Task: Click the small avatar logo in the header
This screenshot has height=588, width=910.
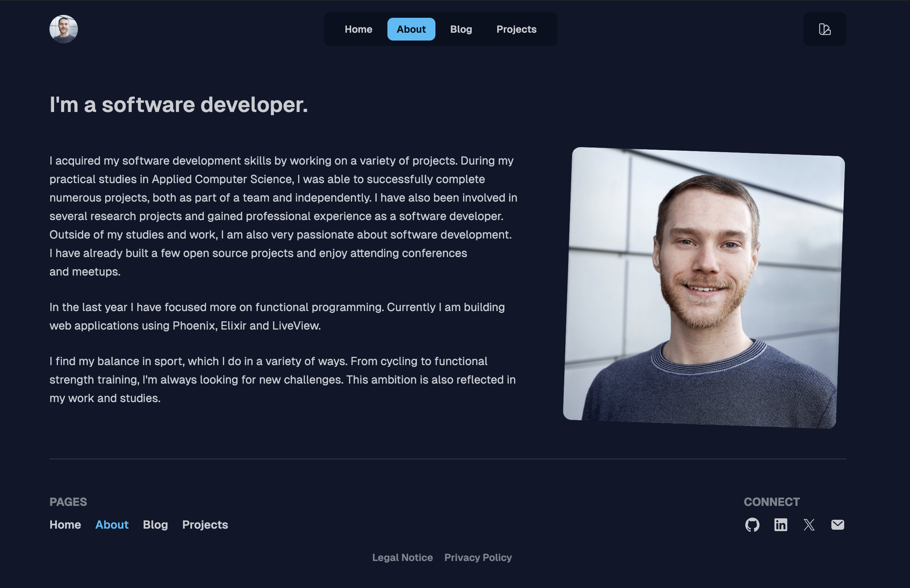Action: coord(63,29)
